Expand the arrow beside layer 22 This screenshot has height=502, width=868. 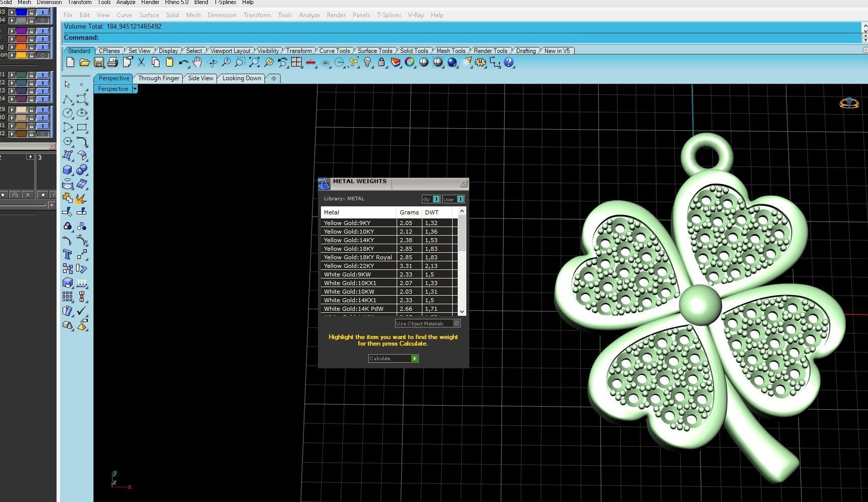[12, 83]
